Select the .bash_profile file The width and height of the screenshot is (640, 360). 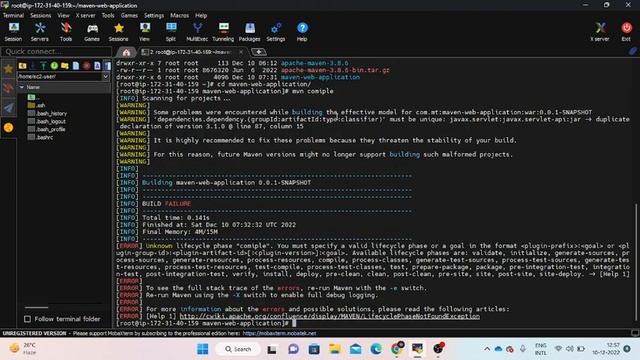[47, 129]
